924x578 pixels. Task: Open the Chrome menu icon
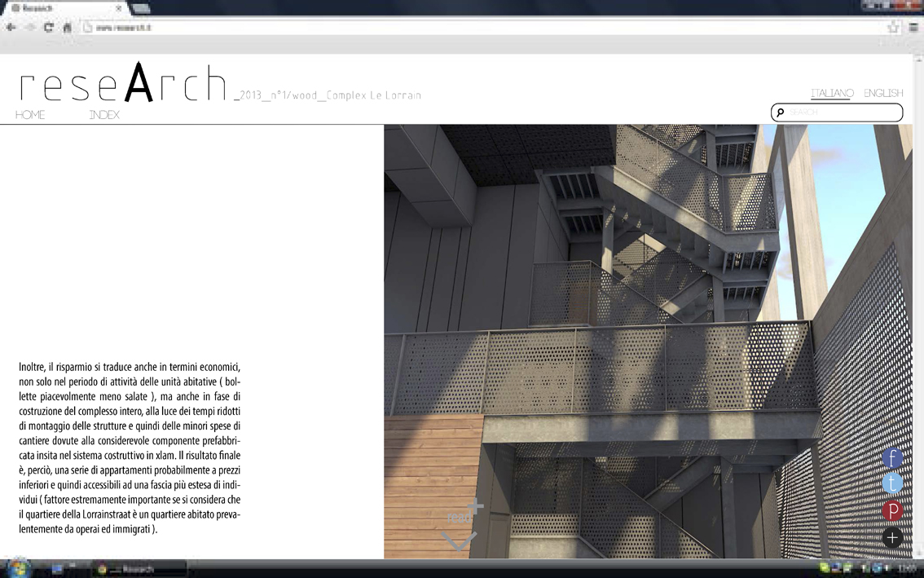point(913,27)
